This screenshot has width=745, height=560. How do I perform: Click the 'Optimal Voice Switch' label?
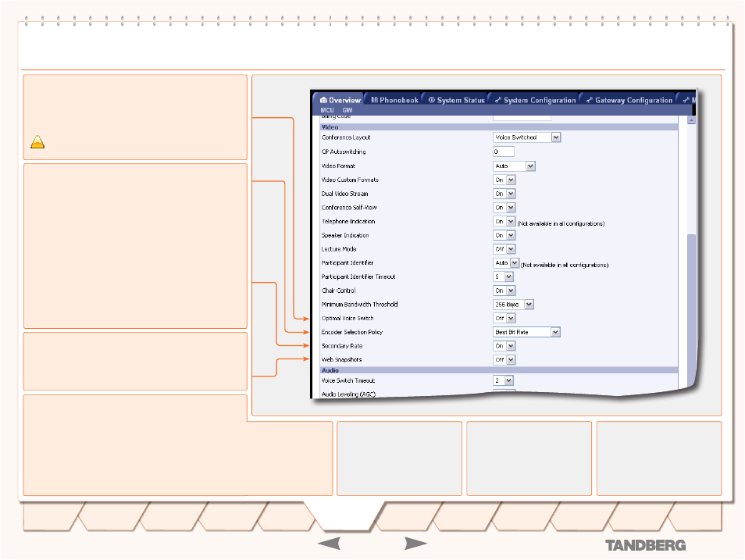tap(348, 318)
